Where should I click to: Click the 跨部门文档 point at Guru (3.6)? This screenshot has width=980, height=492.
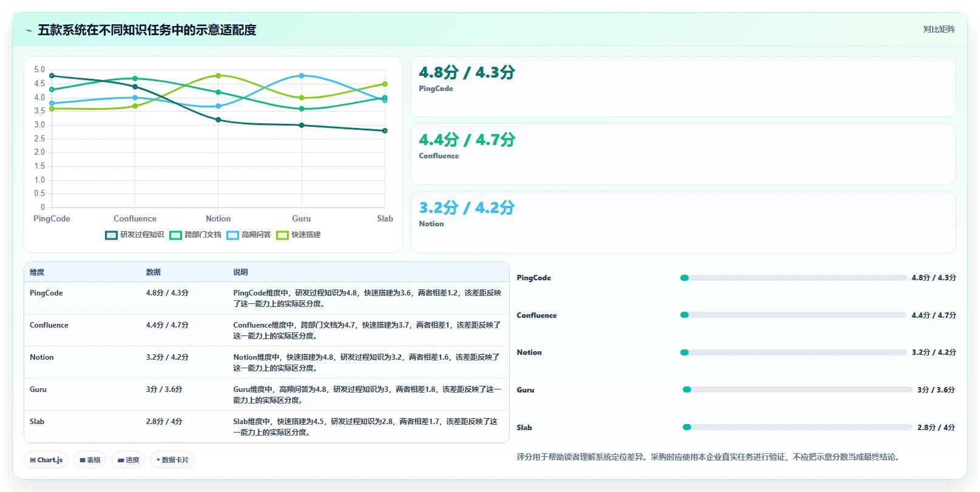(302, 109)
